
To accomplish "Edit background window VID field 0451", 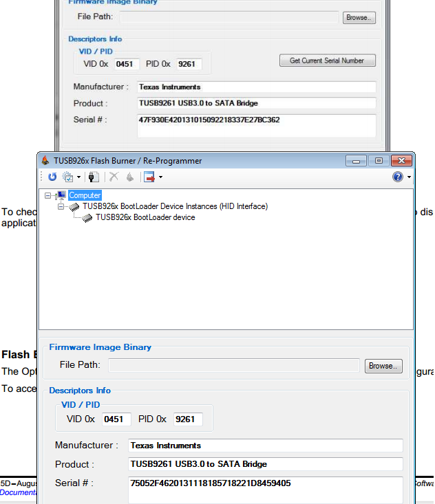I will [127, 64].
